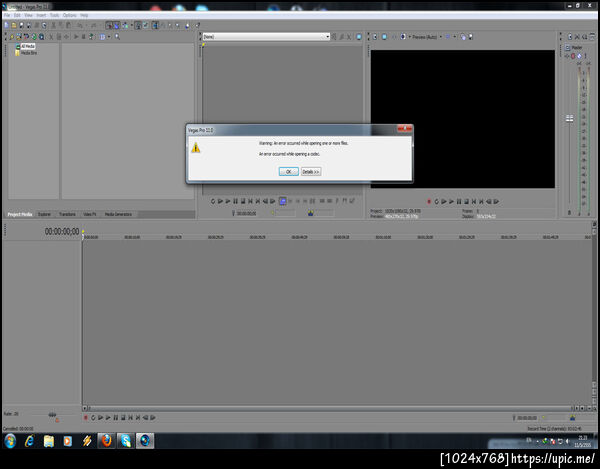
Task: Switch to the Explorer tab
Action: 44,214
